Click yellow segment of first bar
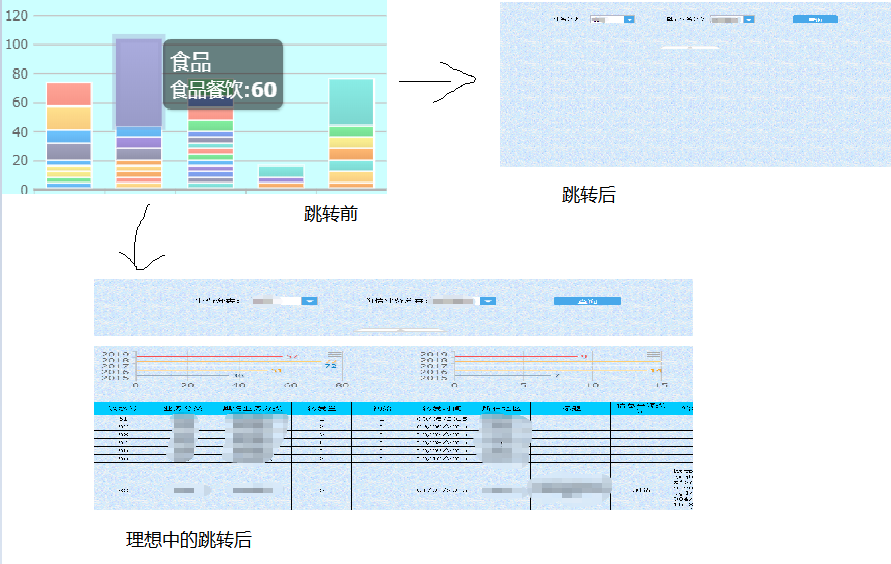 (x=69, y=118)
